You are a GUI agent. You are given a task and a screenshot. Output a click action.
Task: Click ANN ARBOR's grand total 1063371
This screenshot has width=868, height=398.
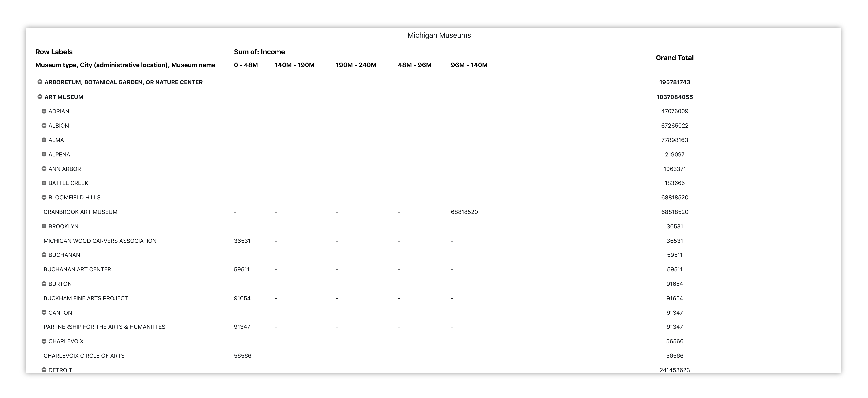point(675,169)
